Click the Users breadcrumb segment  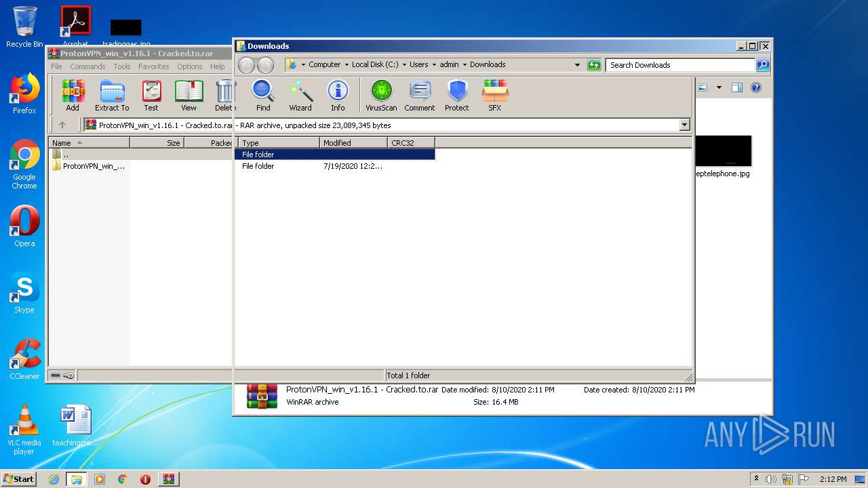pos(418,64)
